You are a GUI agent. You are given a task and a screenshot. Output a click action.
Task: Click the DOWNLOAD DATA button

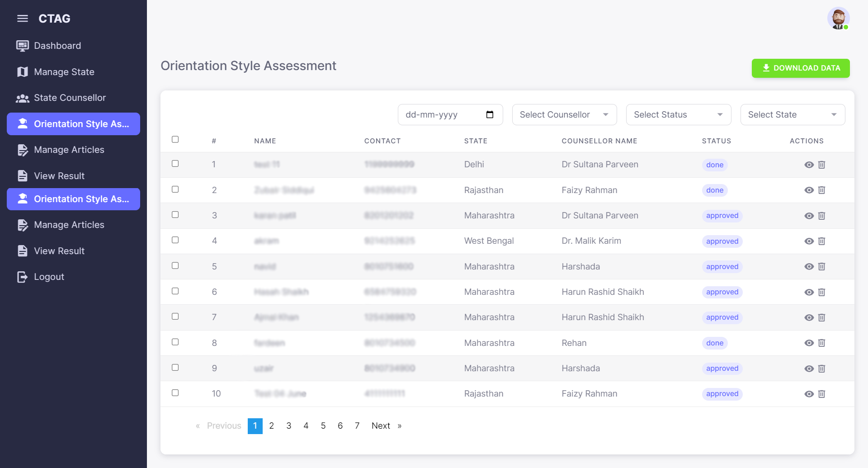pos(801,68)
